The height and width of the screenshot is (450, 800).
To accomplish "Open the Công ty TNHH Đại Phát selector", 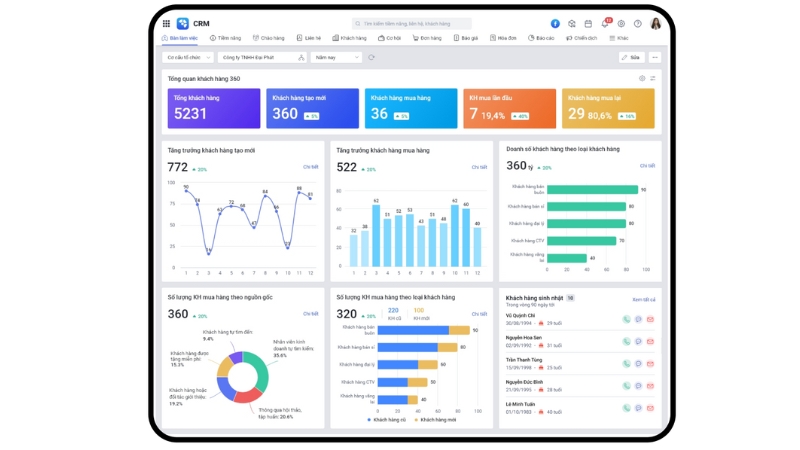I will coord(262,57).
